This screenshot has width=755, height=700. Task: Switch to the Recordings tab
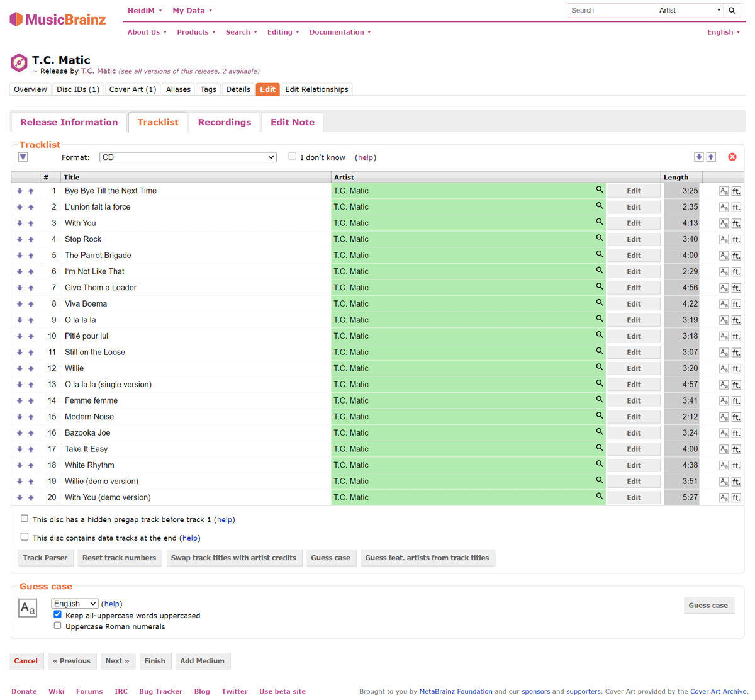[x=224, y=122]
